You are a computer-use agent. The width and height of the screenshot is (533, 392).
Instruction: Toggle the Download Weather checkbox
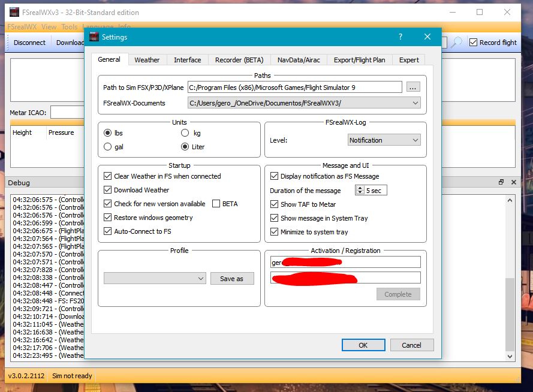pyautogui.click(x=107, y=190)
